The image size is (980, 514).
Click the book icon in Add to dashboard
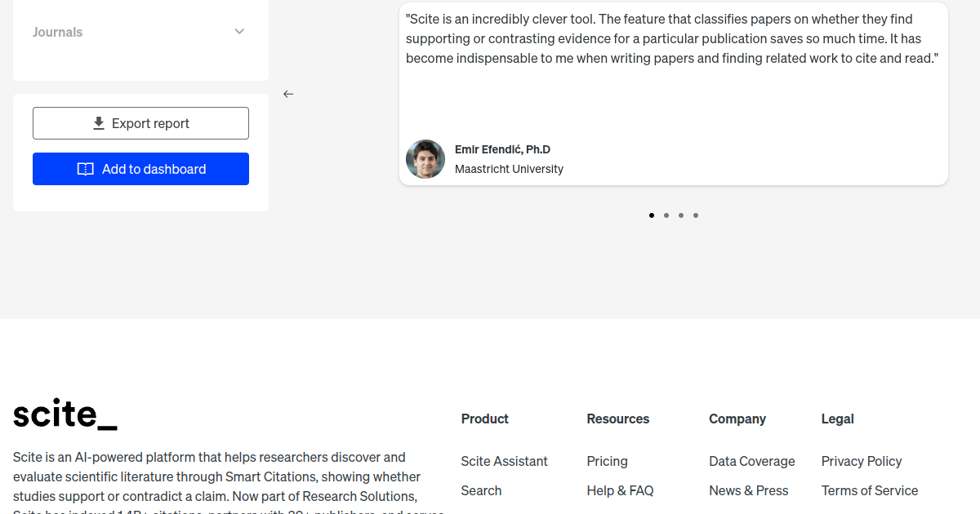86,169
